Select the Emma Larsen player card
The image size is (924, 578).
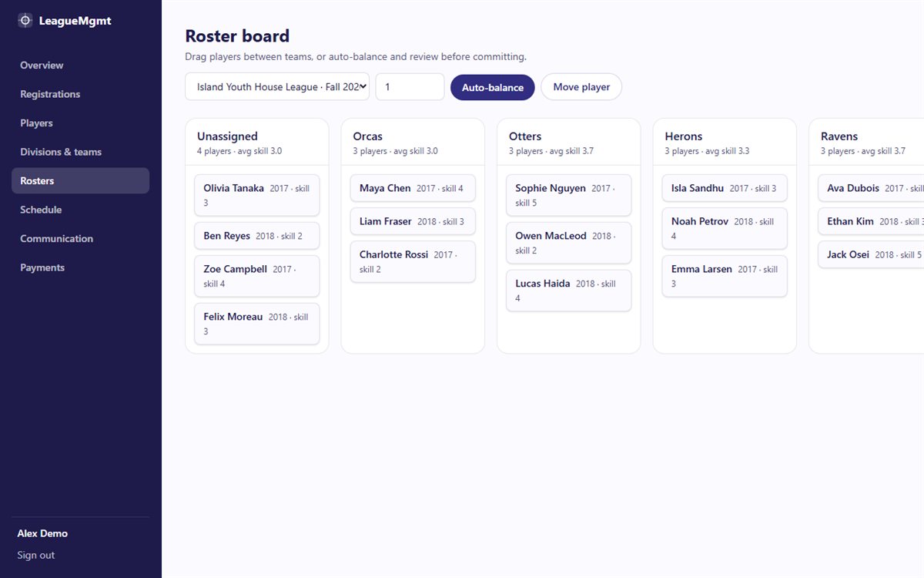725,276
